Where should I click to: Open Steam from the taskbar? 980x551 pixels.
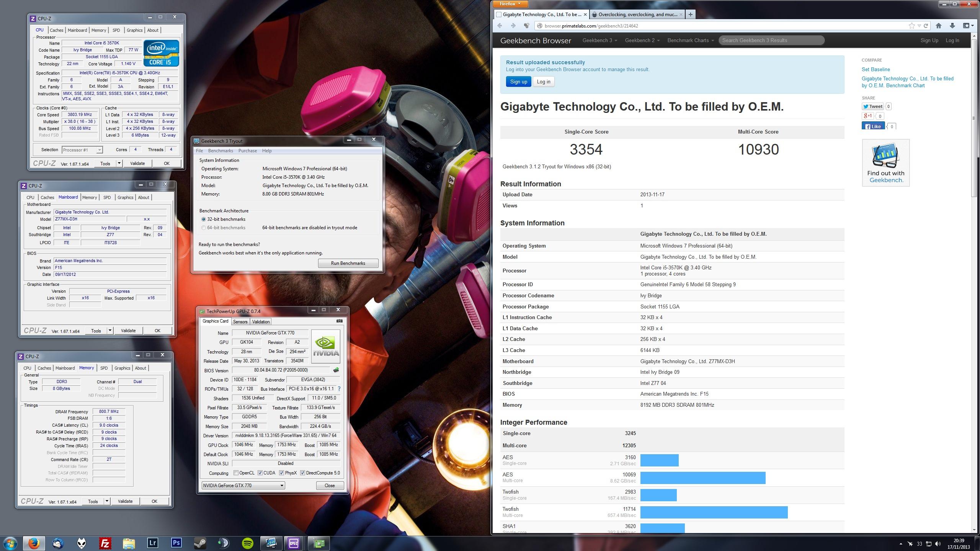(x=200, y=543)
